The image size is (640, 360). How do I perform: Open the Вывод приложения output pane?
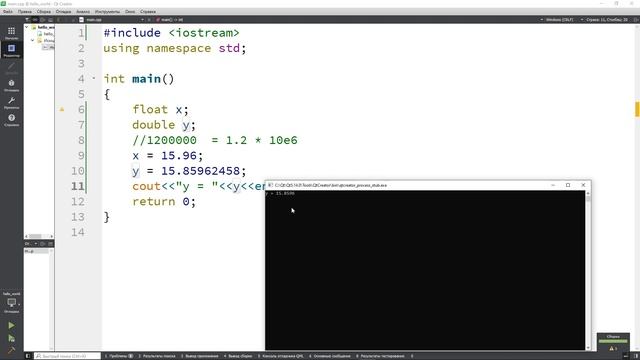199,356
